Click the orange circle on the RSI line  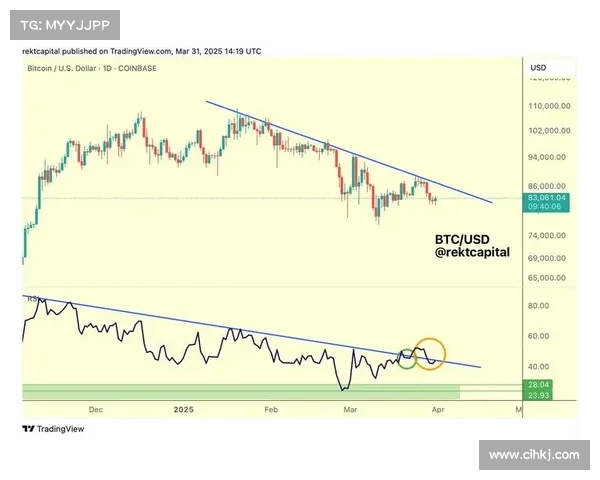point(430,353)
